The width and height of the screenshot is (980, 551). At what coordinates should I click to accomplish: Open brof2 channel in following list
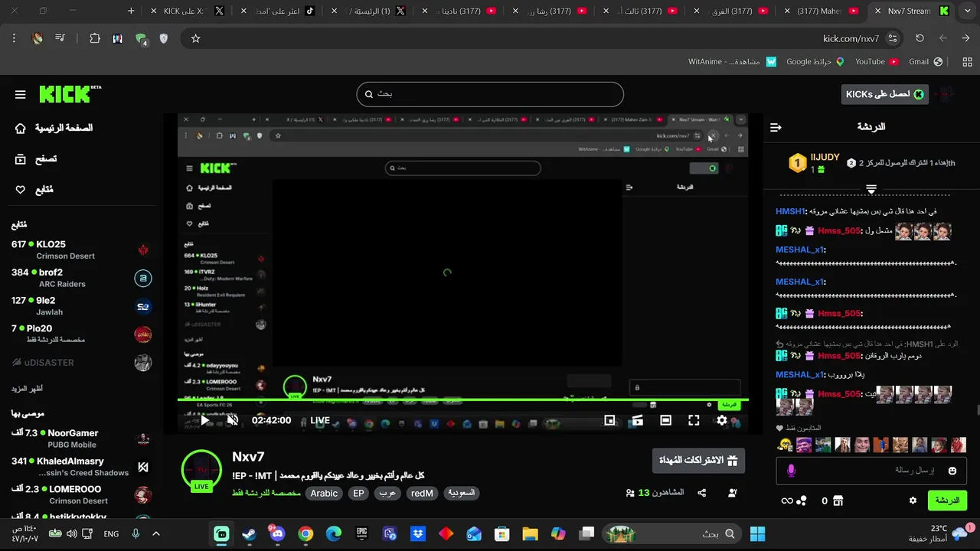[x=81, y=278]
